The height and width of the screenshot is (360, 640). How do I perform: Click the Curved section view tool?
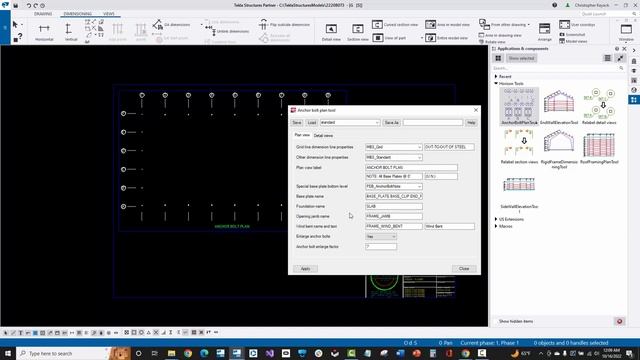click(x=395, y=24)
